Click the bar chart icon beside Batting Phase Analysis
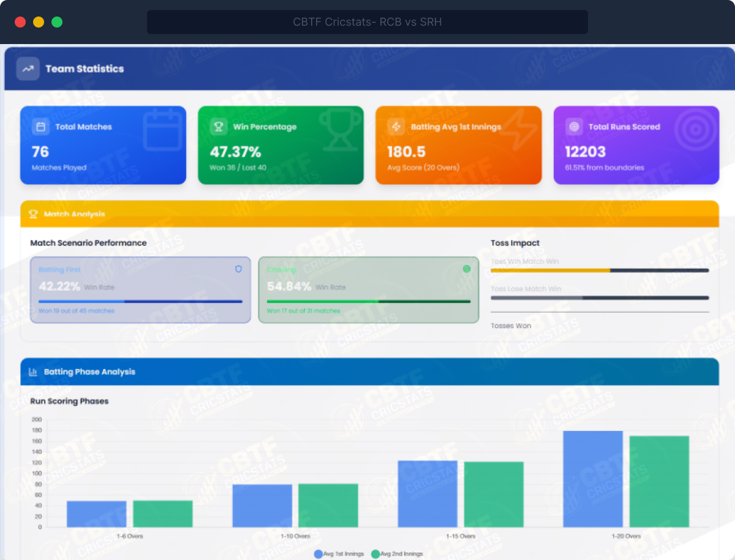The image size is (735, 560). pyautogui.click(x=33, y=371)
